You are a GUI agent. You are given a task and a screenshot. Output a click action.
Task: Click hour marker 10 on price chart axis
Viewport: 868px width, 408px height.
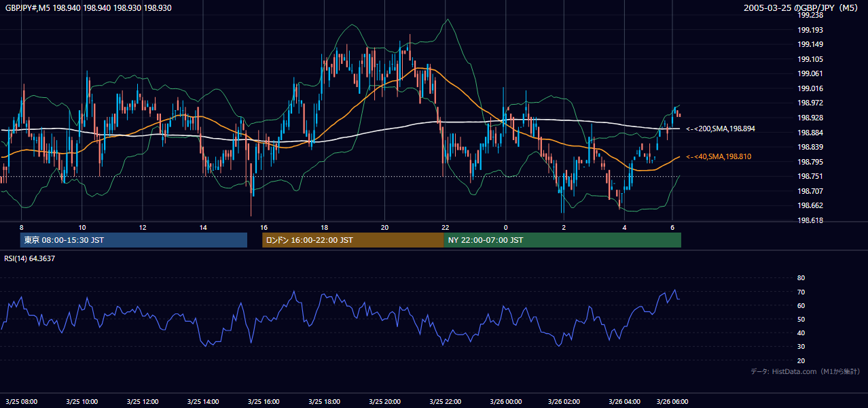pyautogui.click(x=82, y=227)
